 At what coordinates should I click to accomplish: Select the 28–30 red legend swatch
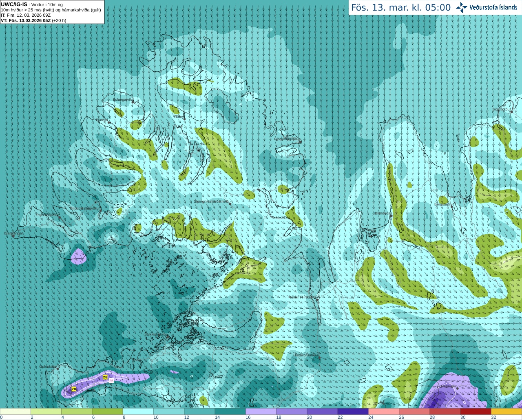(445, 411)
